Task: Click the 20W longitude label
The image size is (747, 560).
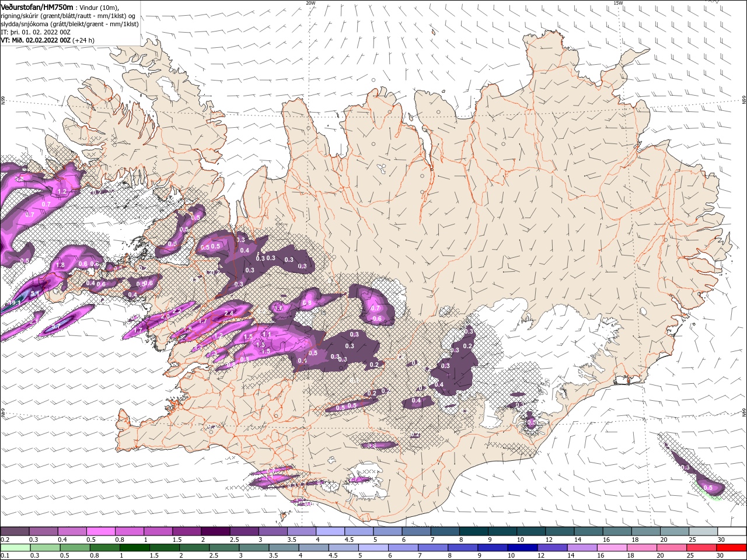Action: tap(310, 3)
